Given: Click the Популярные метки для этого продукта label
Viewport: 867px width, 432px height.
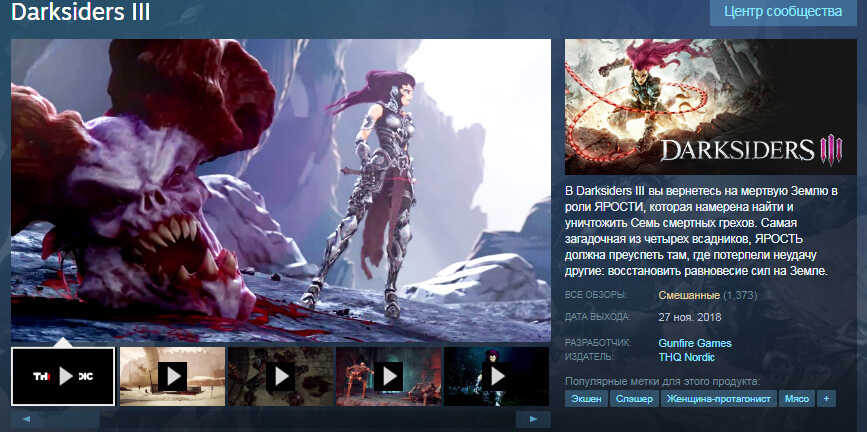Looking at the screenshot, I should pyautogui.click(x=663, y=381).
